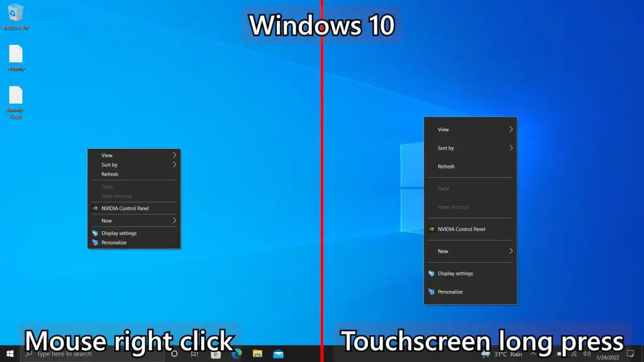Click NVIDIA icon in large touch menu
This screenshot has height=362, width=644.
coord(431,229)
